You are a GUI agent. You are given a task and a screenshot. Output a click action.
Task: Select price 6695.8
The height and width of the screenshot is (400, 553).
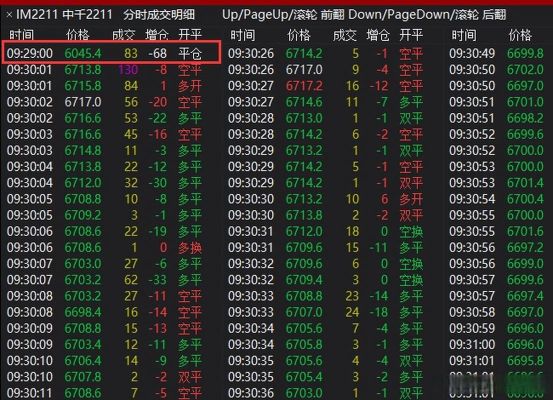point(525,361)
